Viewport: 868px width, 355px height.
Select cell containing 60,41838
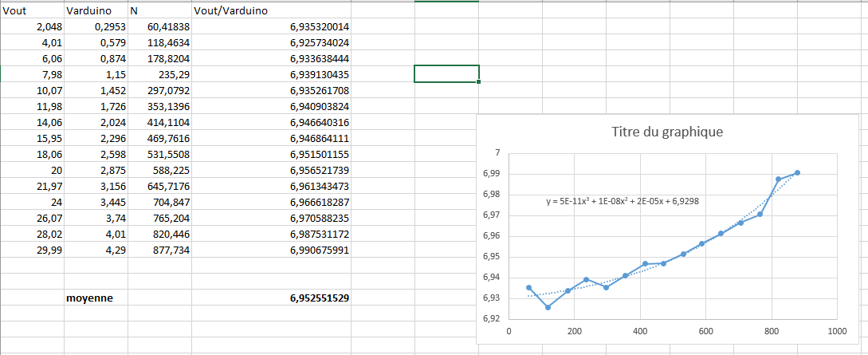(159, 26)
